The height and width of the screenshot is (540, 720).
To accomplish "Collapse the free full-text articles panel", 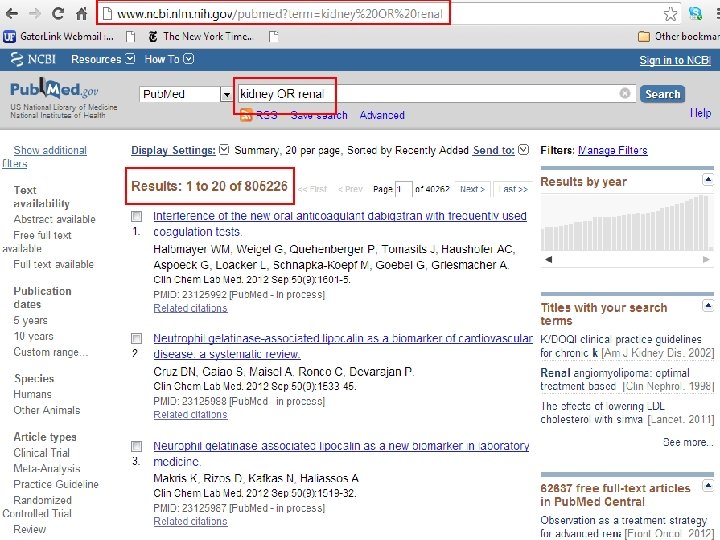I will click(708, 486).
